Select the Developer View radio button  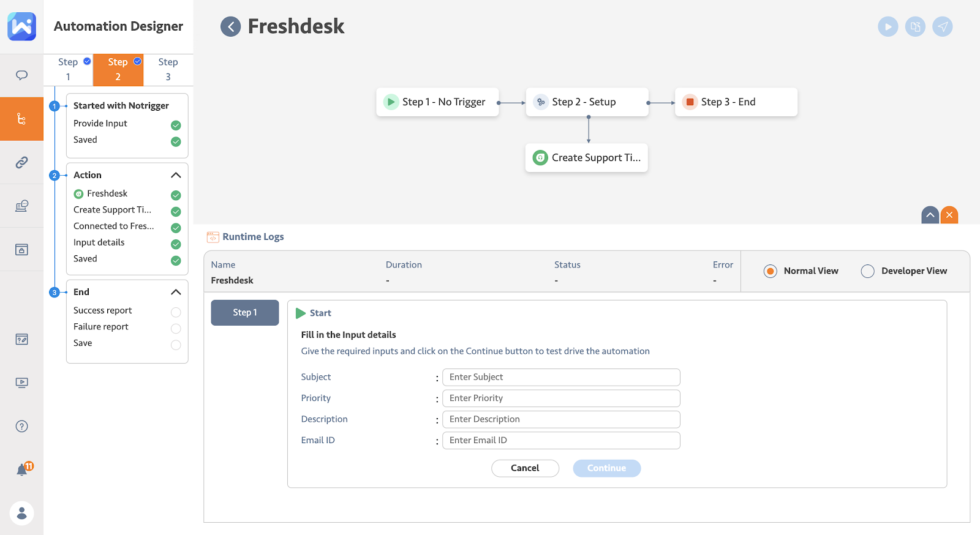[x=867, y=271]
